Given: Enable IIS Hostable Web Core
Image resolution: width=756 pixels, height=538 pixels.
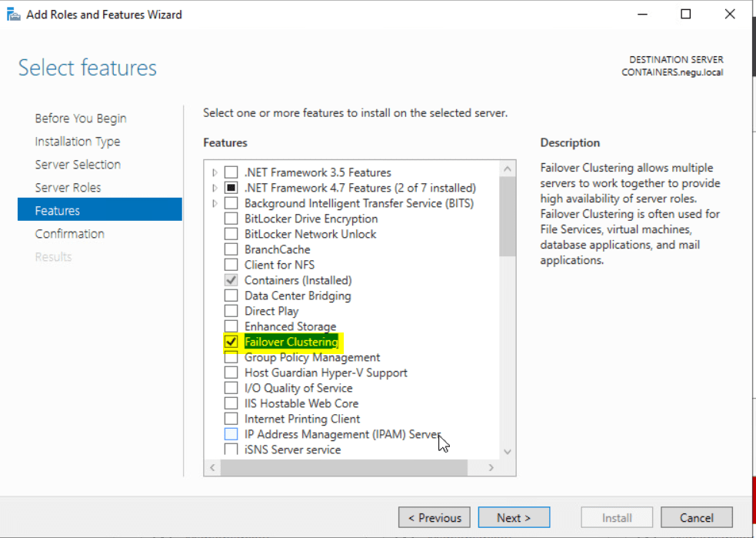Looking at the screenshot, I should 231,403.
